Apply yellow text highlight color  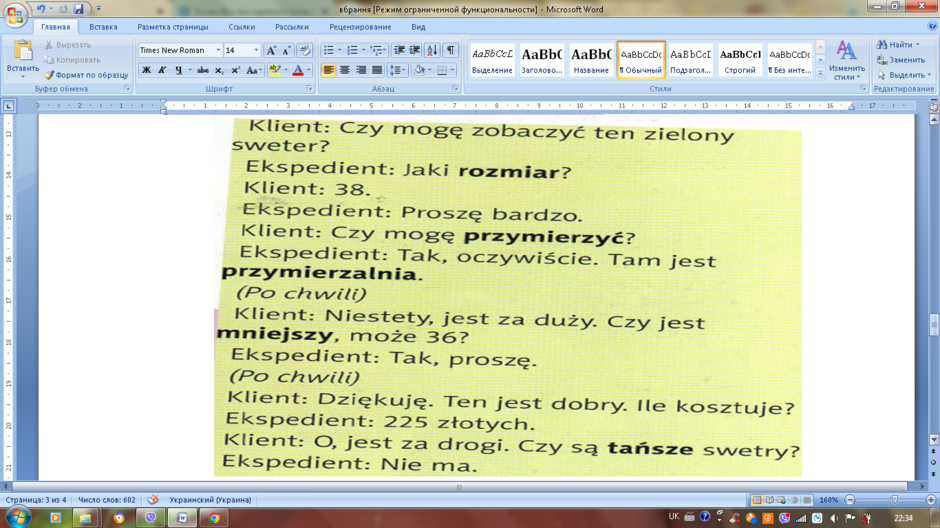(275, 70)
